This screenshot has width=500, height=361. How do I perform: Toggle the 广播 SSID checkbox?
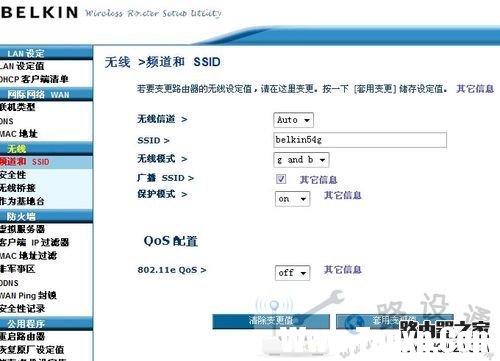(281, 179)
